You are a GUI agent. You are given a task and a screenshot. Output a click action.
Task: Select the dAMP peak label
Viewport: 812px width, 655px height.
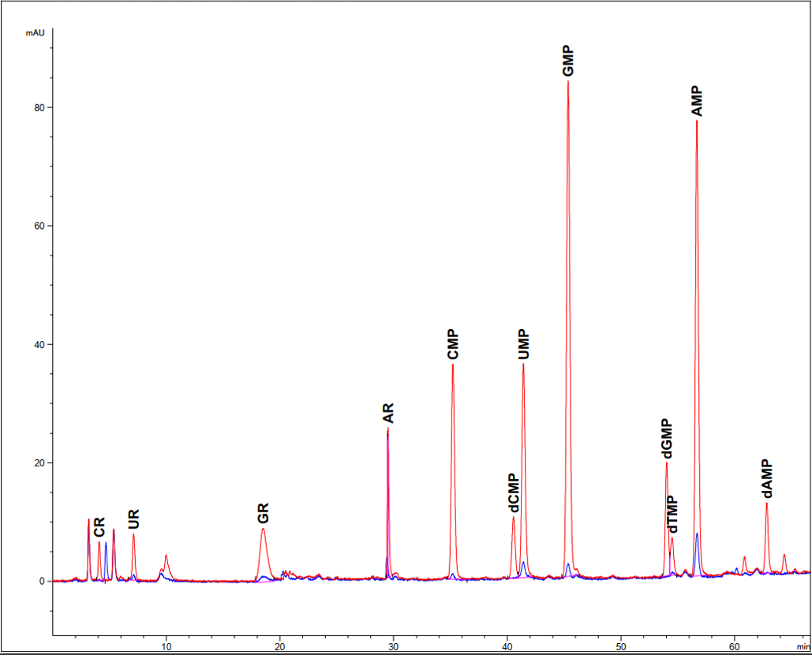pyautogui.click(x=766, y=479)
